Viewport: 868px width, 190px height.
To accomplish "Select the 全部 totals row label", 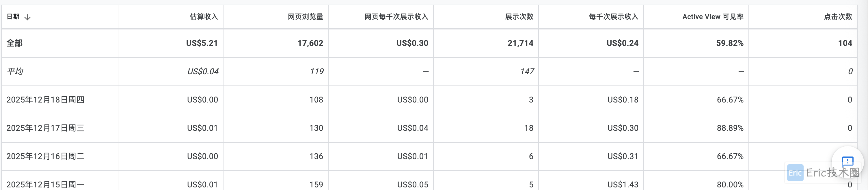I will pos(14,43).
